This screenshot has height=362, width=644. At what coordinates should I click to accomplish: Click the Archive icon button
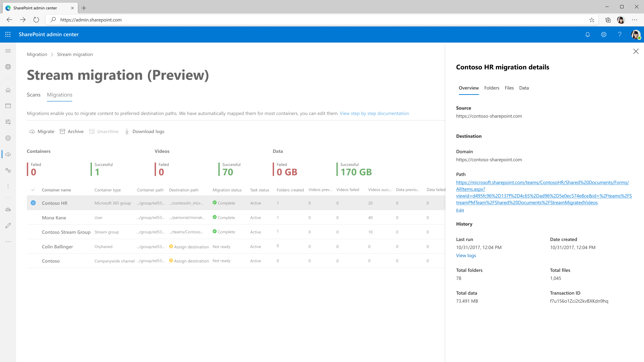point(63,131)
